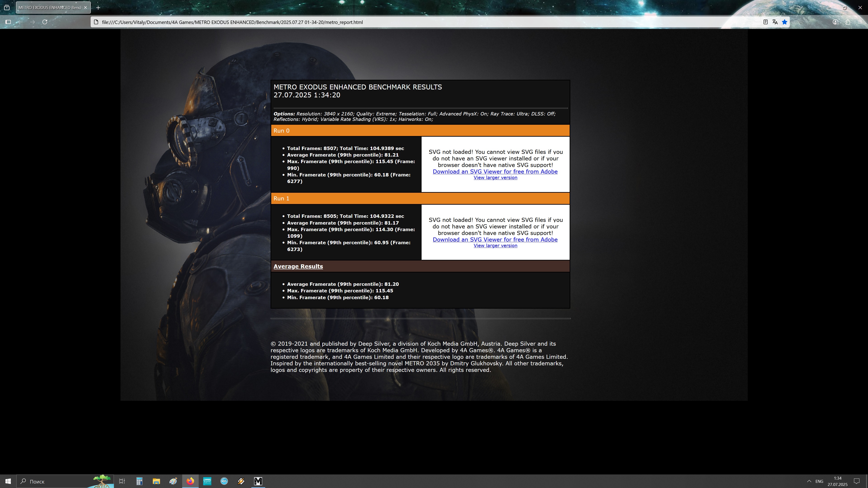Click Run 1 View larger version link
The height and width of the screenshot is (488, 868).
[x=495, y=246]
